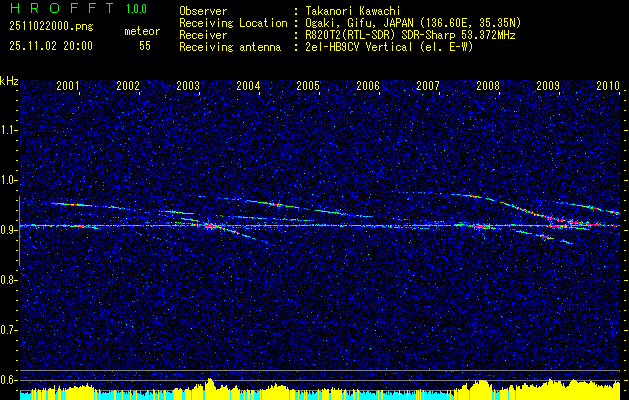Click the 0.7 kHz frequency label

tap(8, 330)
